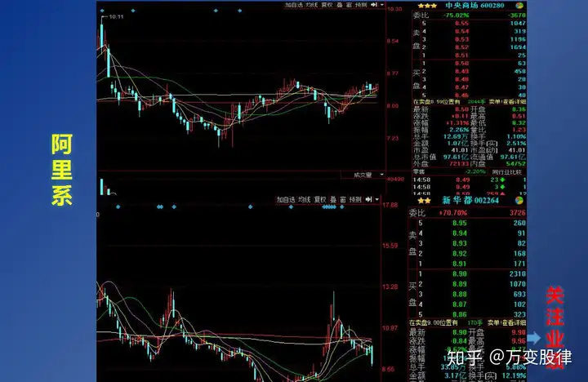
Task: Click 卖单|查看详细 link in 中央商场 panel
Action: point(507,101)
